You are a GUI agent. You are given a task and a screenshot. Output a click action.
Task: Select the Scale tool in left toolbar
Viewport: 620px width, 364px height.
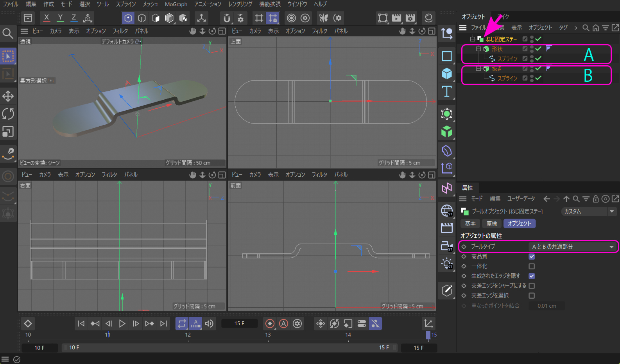(x=8, y=132)
